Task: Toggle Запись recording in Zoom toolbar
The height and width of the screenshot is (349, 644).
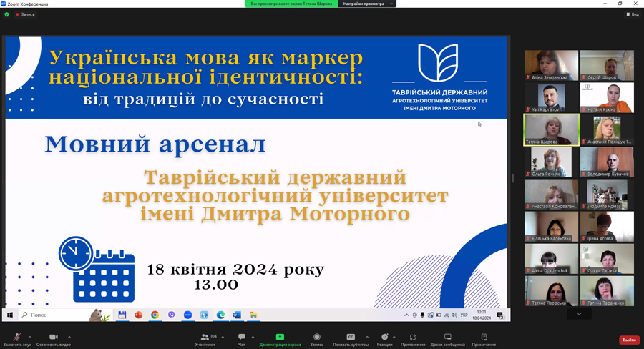Action: pos(317,340)
